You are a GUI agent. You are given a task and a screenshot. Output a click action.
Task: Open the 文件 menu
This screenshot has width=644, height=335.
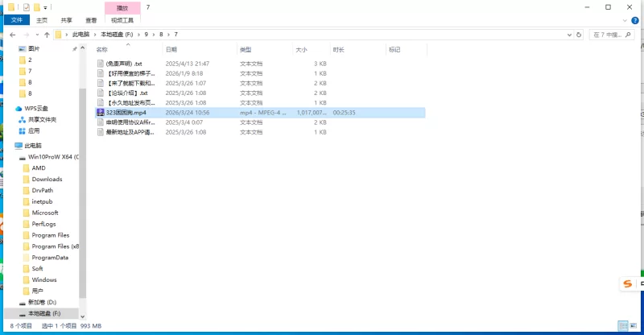[x=16, y=20]
